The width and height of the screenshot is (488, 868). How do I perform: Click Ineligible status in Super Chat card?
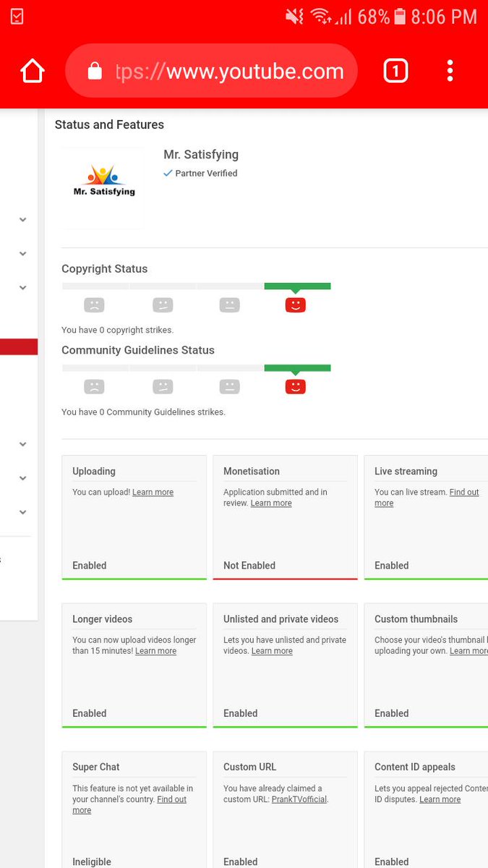[92, 861]
